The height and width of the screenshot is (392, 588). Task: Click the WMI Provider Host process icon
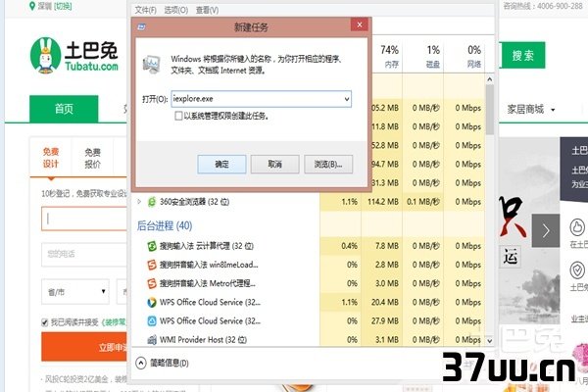pyautogui.click(x=152, y=340)
